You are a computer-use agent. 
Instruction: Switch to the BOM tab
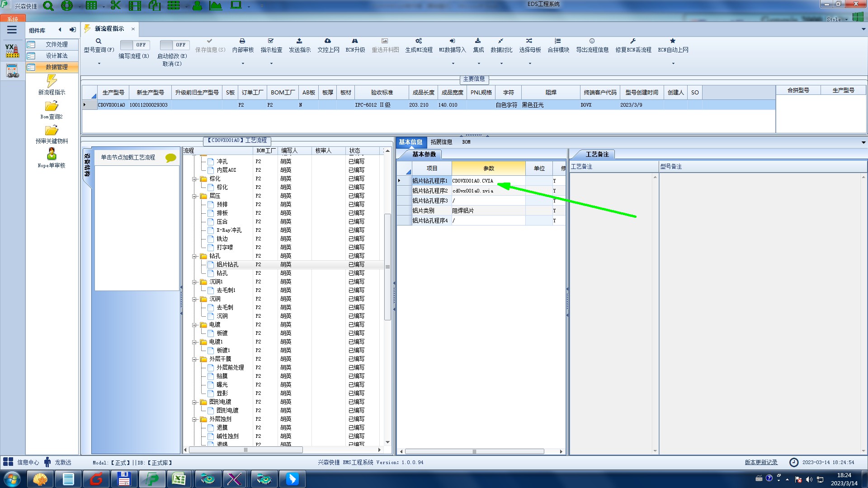pos(466,142)
